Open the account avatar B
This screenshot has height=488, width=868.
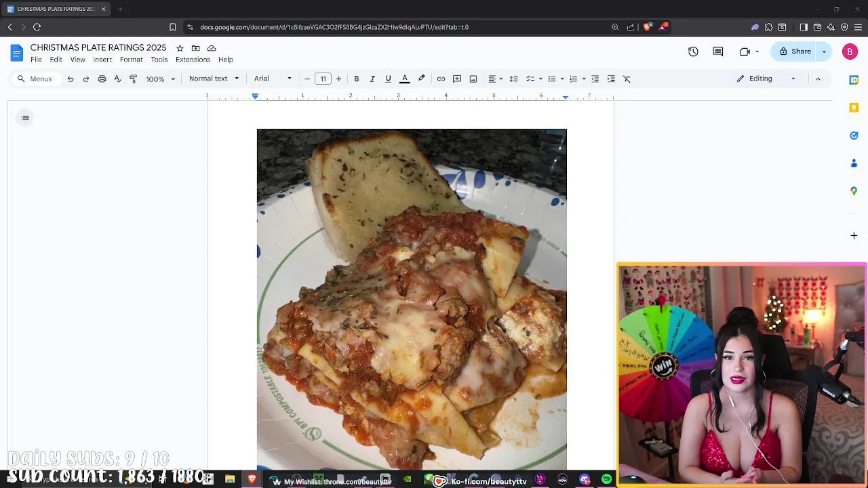pos(850,52)
